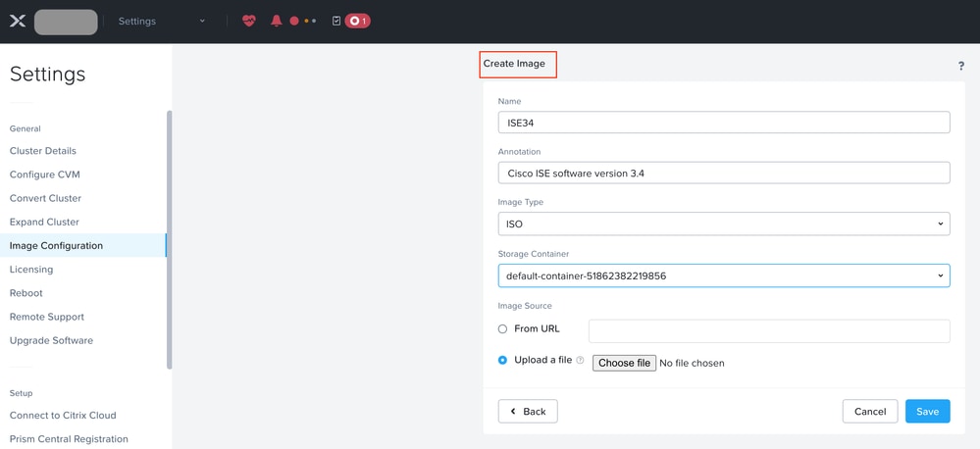Open the cluster health heart icon
The height and width of the screenshot is (449, 980).
click(x=249, y=21)
